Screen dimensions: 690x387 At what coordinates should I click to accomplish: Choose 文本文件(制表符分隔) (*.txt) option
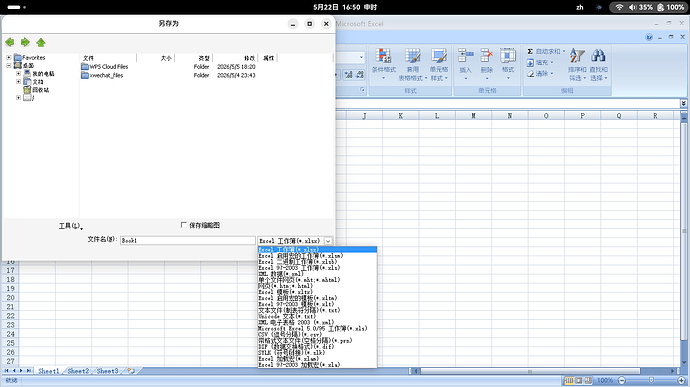317,310
